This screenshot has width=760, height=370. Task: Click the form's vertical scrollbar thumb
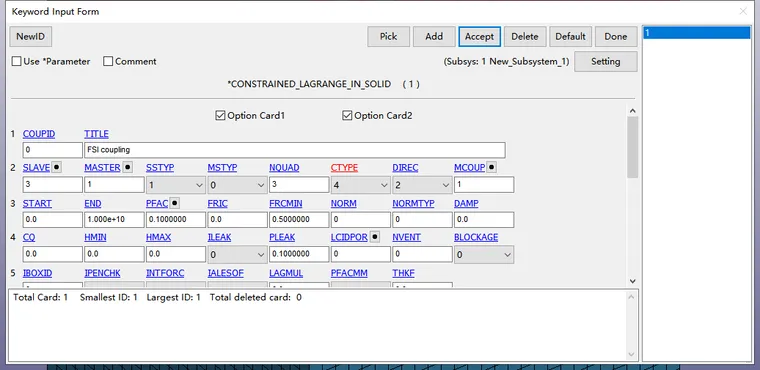[x=632, y=147]
